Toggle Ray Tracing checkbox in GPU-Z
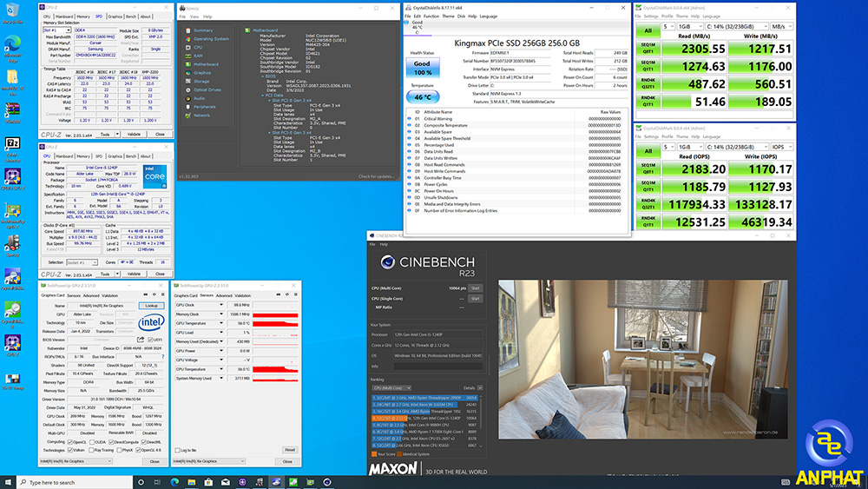868x489 pixels. [x=92, y=450]
